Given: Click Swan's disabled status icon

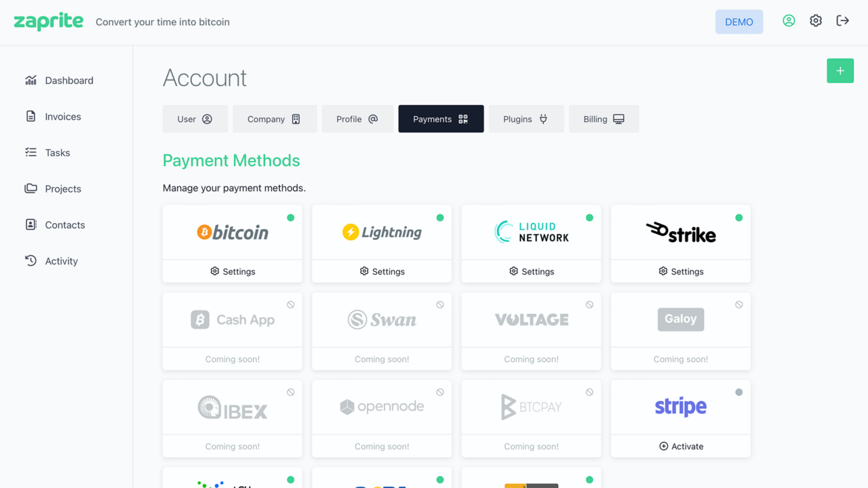Looking at the screenshot, I should (440, 305).
